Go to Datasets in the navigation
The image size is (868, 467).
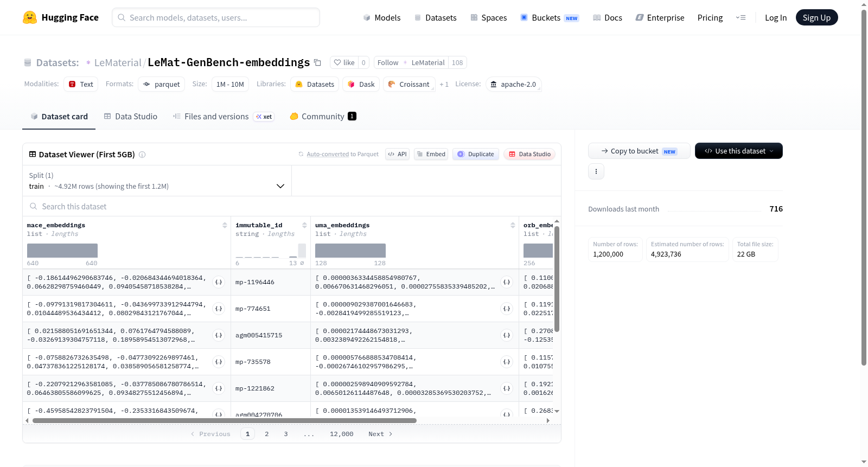click(435, 17)
